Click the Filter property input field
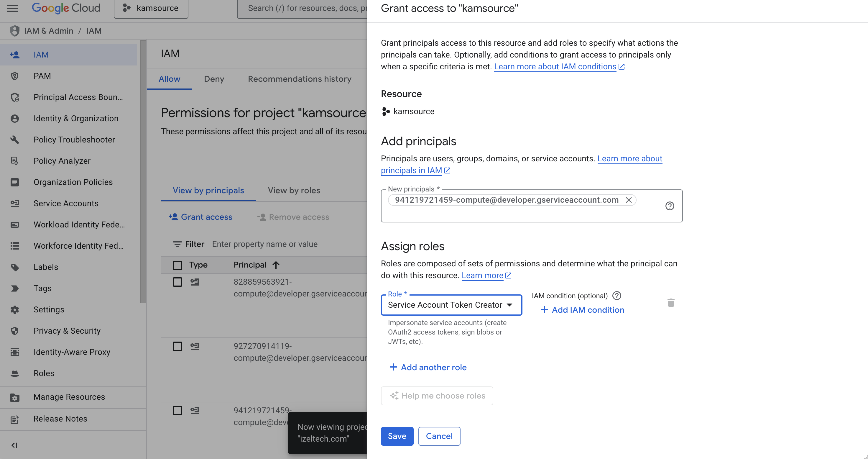The width and height of the screenshot is (868, 459). (265, 244)
